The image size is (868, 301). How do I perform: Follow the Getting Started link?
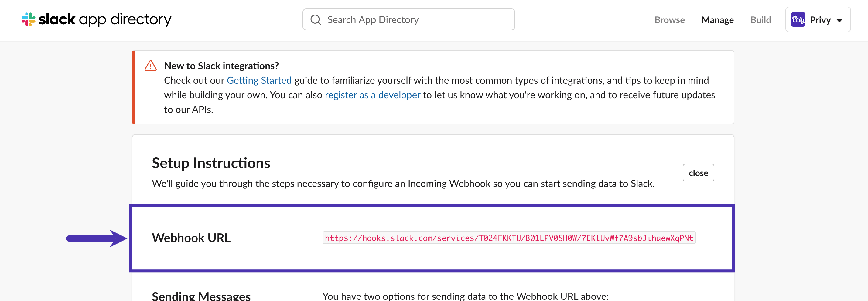point(259,80)
